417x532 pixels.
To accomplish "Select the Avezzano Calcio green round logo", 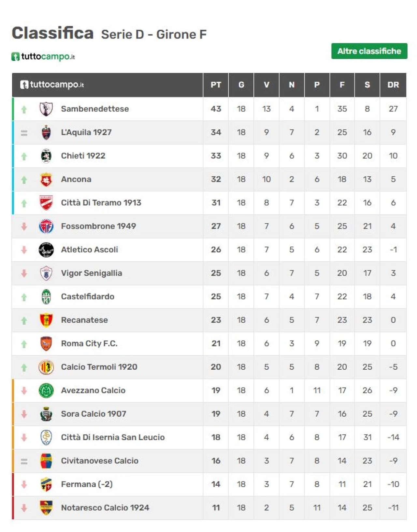I will click(46, 391).
